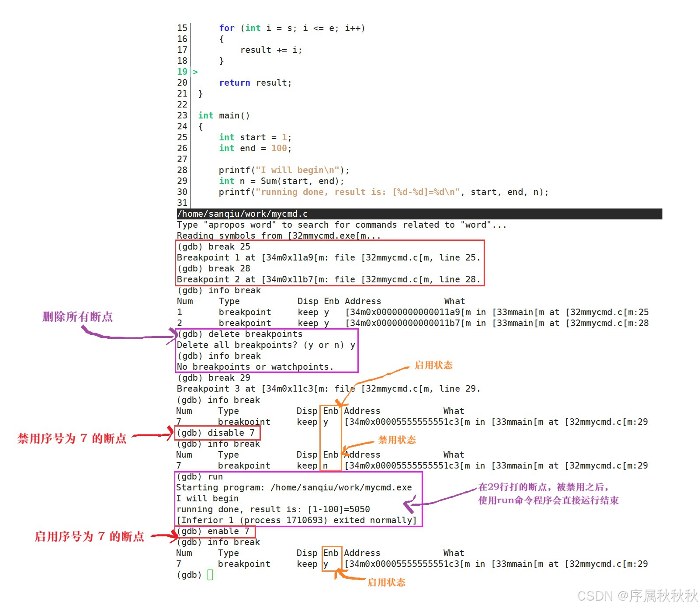
Task: Click the command (gdb) delete breakpoints
Action: [240, 334]
